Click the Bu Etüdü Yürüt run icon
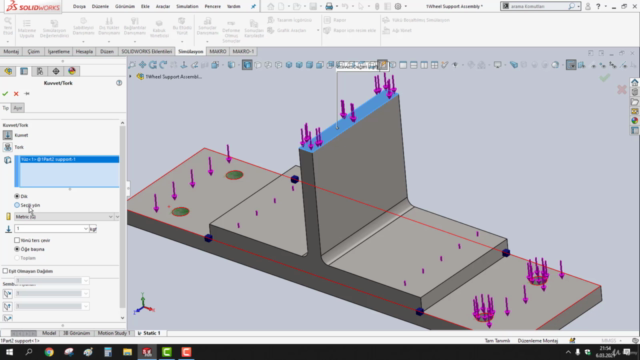Viewport: 640px width, 360px height. point(182,26)
